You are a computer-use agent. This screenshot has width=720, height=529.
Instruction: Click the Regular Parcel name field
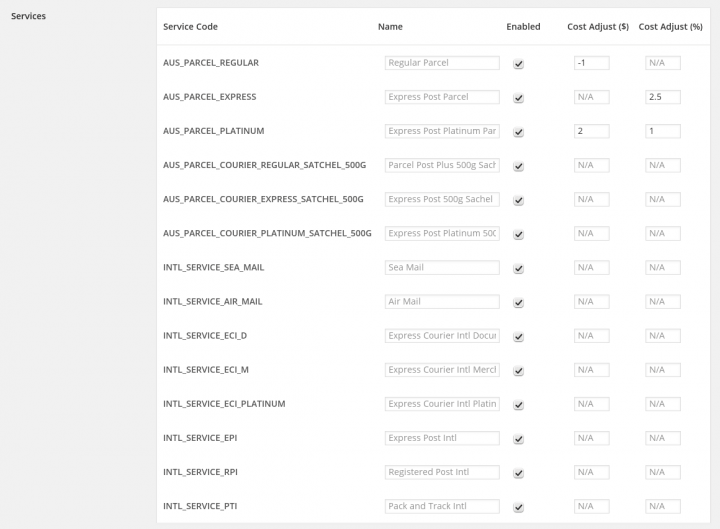(442, 63)
